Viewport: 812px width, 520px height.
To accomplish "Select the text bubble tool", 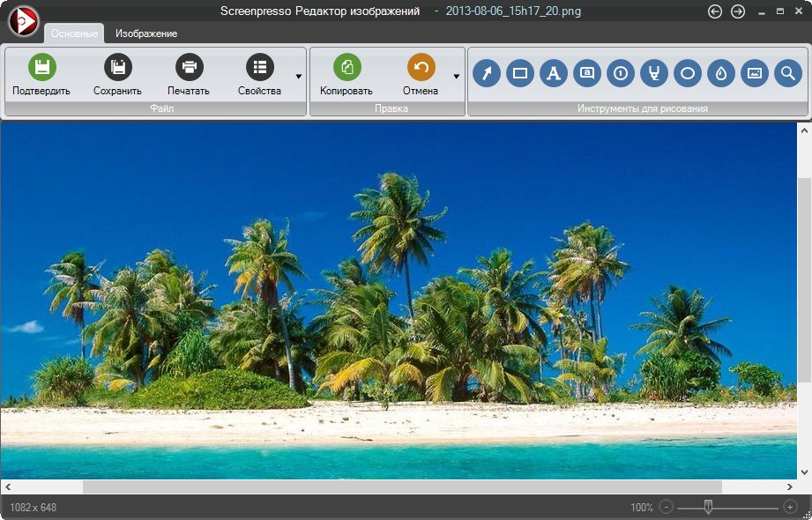I will (587, 73).
